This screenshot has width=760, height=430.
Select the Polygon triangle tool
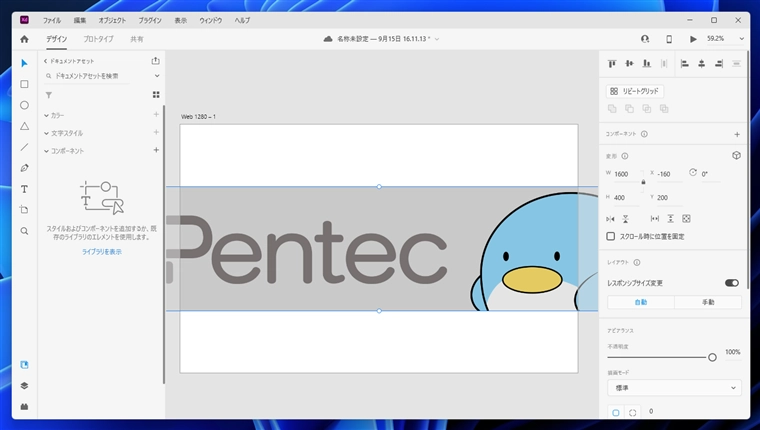point(24,126)
